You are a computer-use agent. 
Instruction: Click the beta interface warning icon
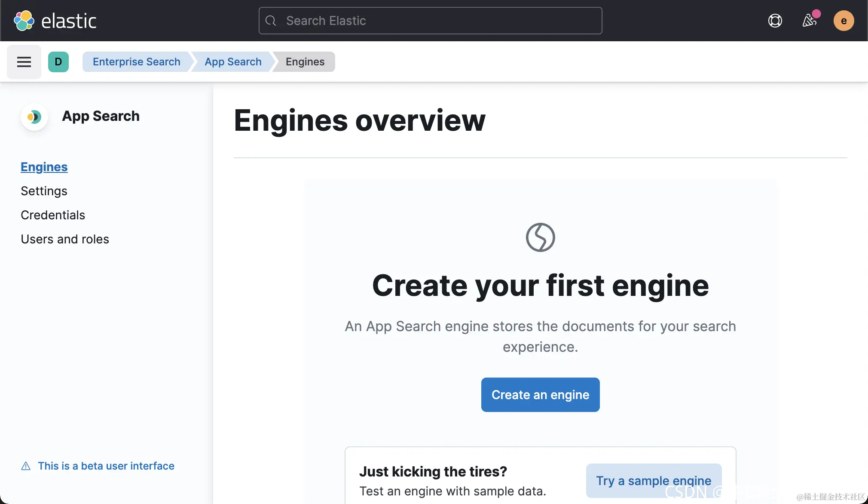(26, 466)
